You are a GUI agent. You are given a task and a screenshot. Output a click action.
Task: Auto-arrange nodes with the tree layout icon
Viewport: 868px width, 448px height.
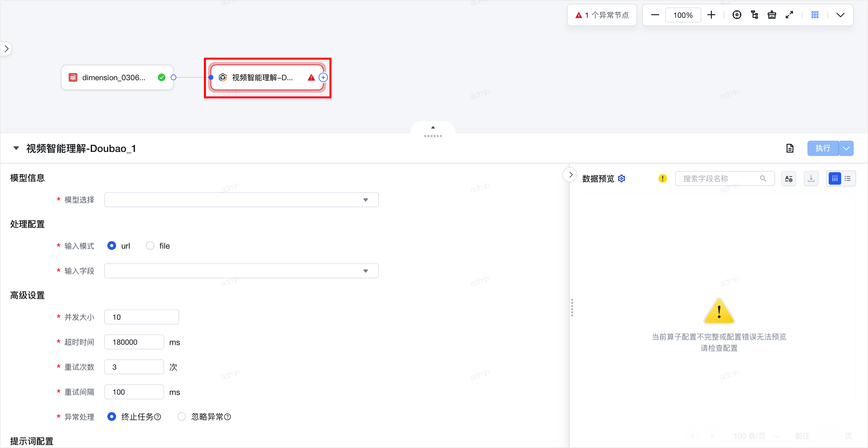(754, 15)
